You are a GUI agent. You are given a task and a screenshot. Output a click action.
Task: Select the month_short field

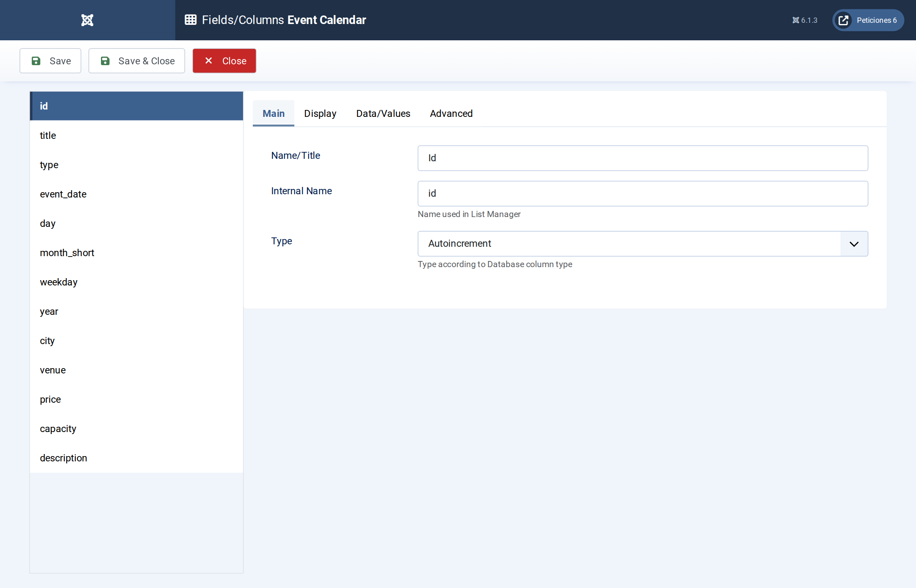(136, 253)
